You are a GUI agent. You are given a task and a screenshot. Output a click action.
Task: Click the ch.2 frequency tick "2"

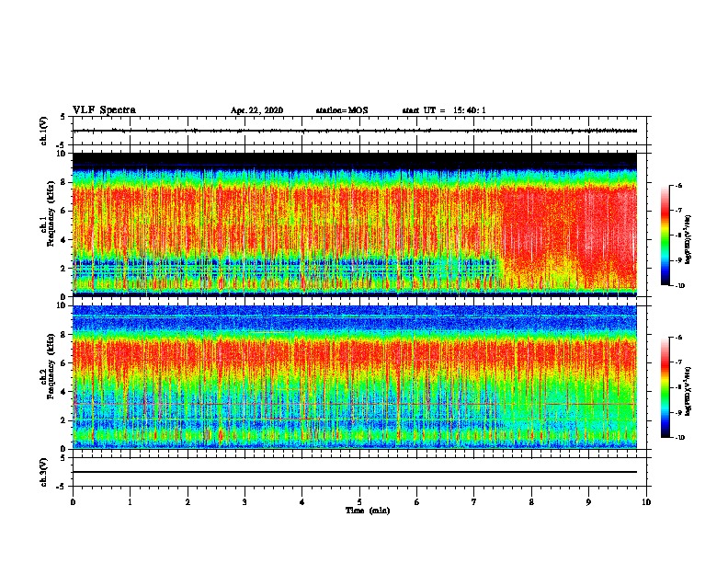pyautogui.click(x=63, y=420)
